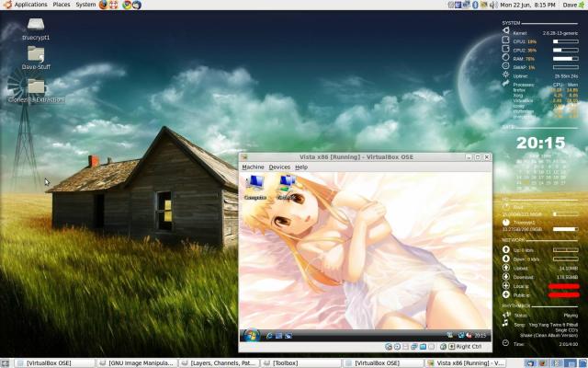Open the Vista Start orb
Screen dimensions: 588x368
pyautogui.click(x=251, y=335)
